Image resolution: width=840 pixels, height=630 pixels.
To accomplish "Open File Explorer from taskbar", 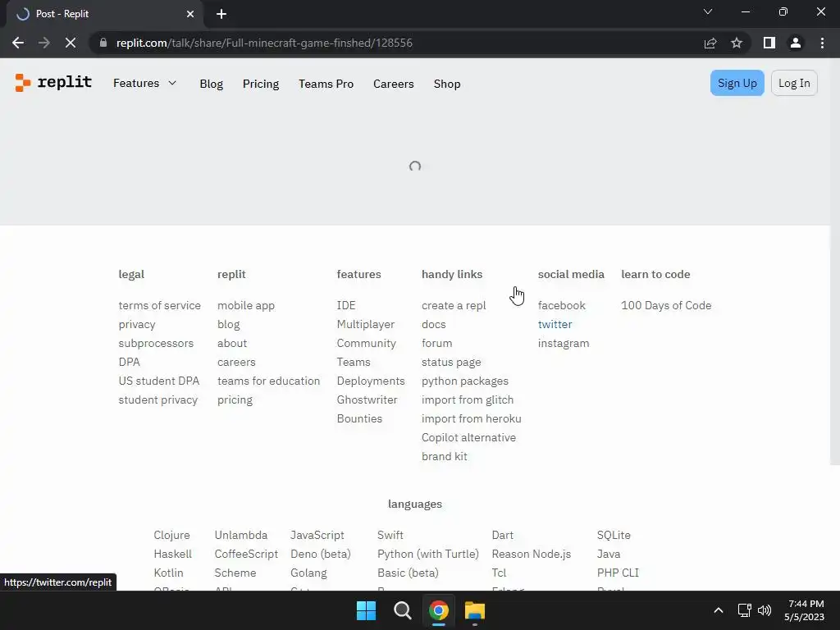I will [x=475, y=610].
